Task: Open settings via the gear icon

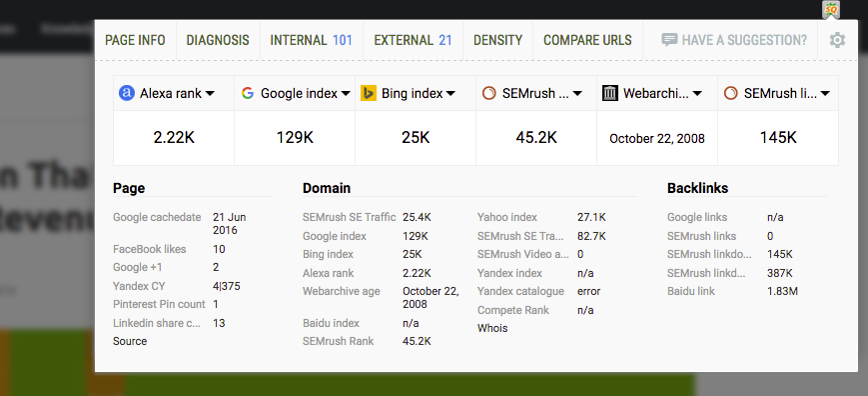Action: (x=837, y=40)
